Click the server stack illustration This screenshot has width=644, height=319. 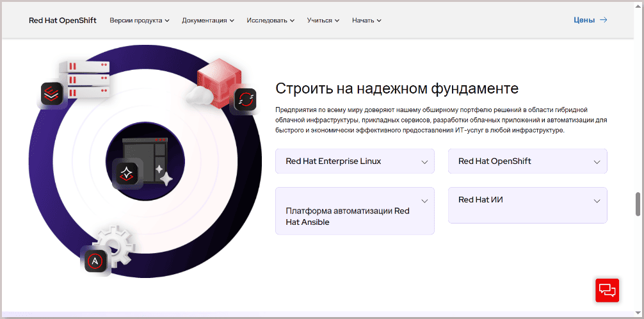point(85,79)
